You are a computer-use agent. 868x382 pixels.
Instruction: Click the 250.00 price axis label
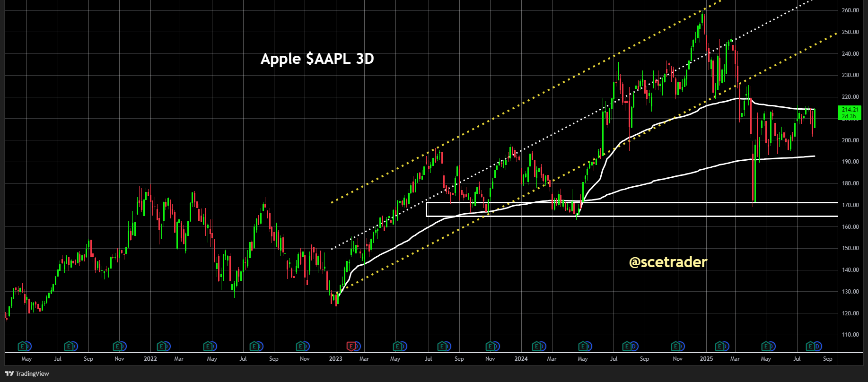coord(850,32)
